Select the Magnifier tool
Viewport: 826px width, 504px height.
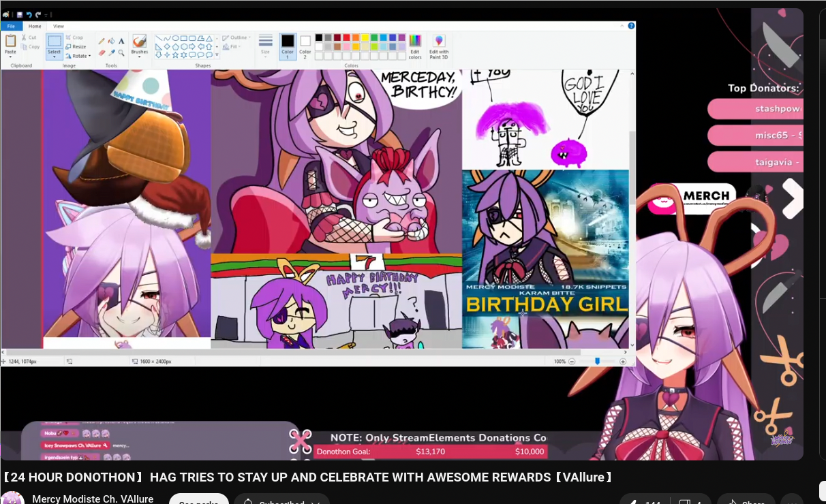coord(121,52)
